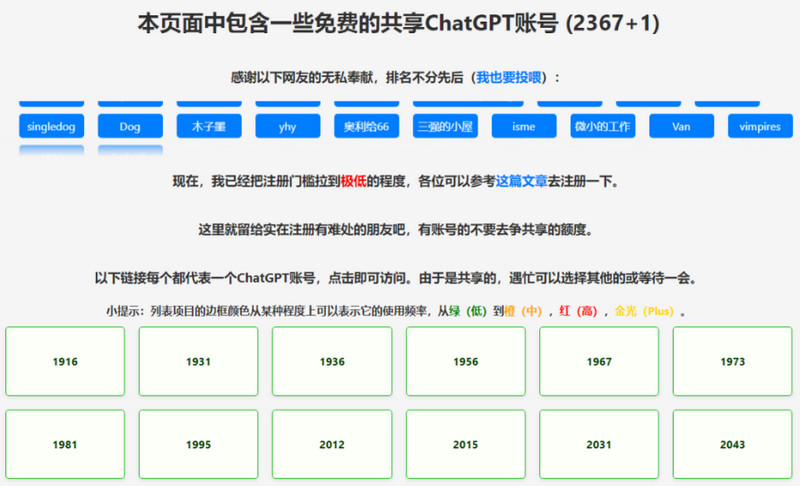
Task: Access shared account 2015
Action: click(x=466, y=444)
